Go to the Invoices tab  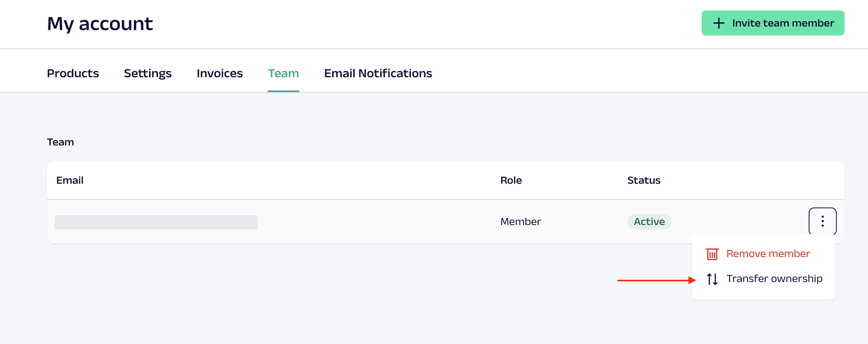click(219, 73)
